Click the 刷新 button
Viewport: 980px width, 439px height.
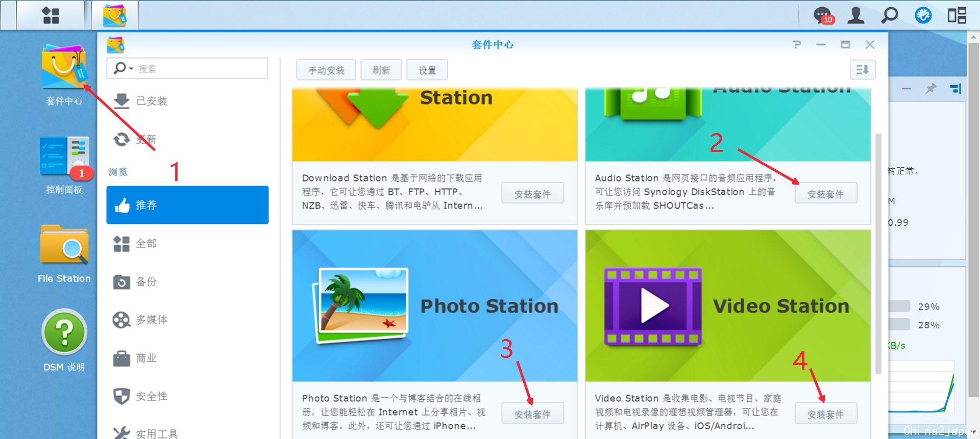pos(381,70)
